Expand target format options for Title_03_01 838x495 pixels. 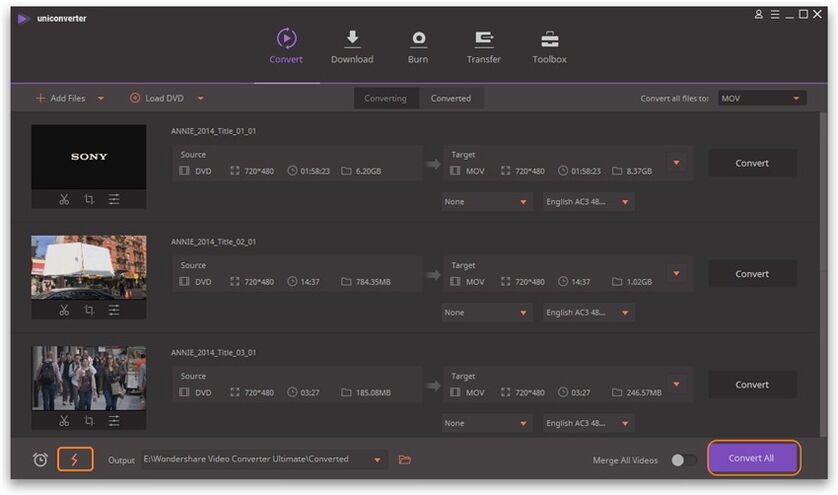click(x=677, y=384)
